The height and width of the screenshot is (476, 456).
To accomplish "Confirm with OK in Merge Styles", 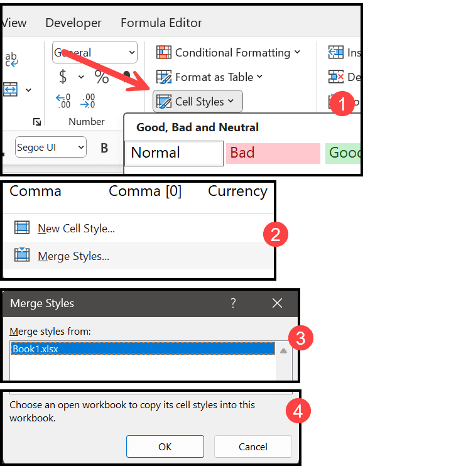I will click(165, 446).
